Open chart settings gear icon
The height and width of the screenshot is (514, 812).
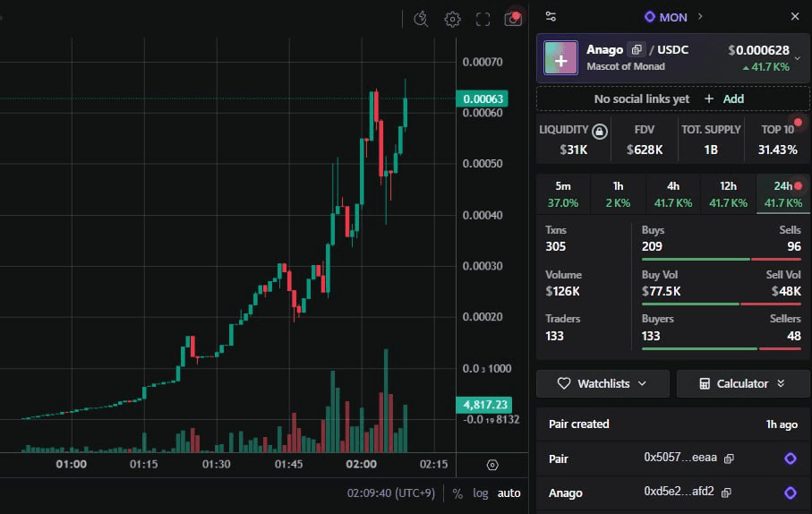coord(453,19)
